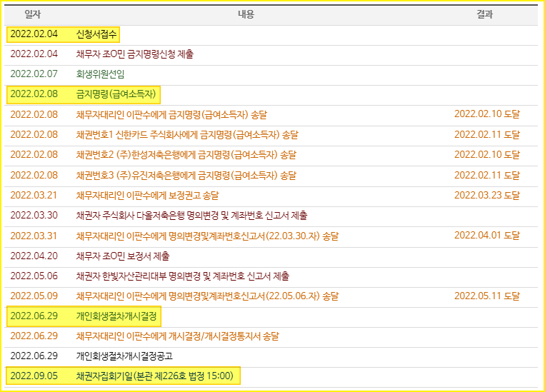Click the '결과' column header
545x392 pixels.
[485, 14]
